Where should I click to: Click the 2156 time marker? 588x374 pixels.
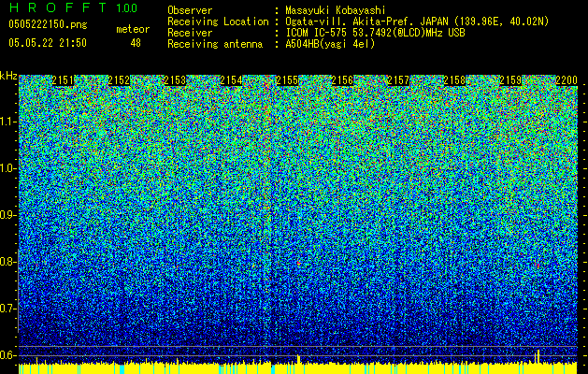pos(343,80)
